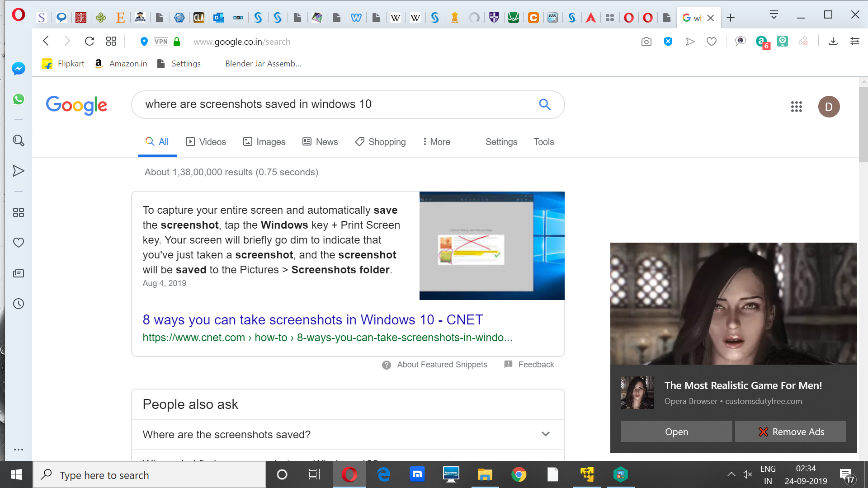
Task: Open Task View on taskbar
Action: pos(314,474)
